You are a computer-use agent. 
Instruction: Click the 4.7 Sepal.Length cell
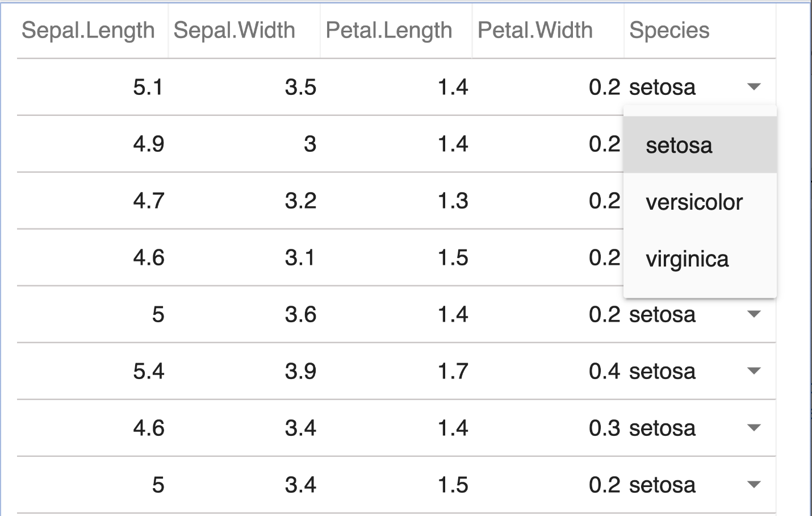(148, 201)
